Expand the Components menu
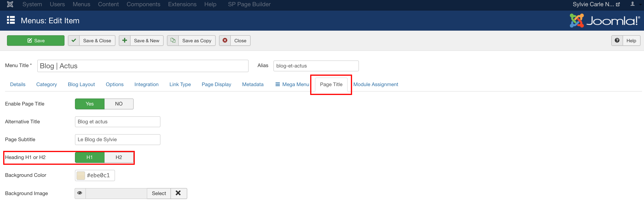This screenshot has width=644, height=216. point(143,4)
